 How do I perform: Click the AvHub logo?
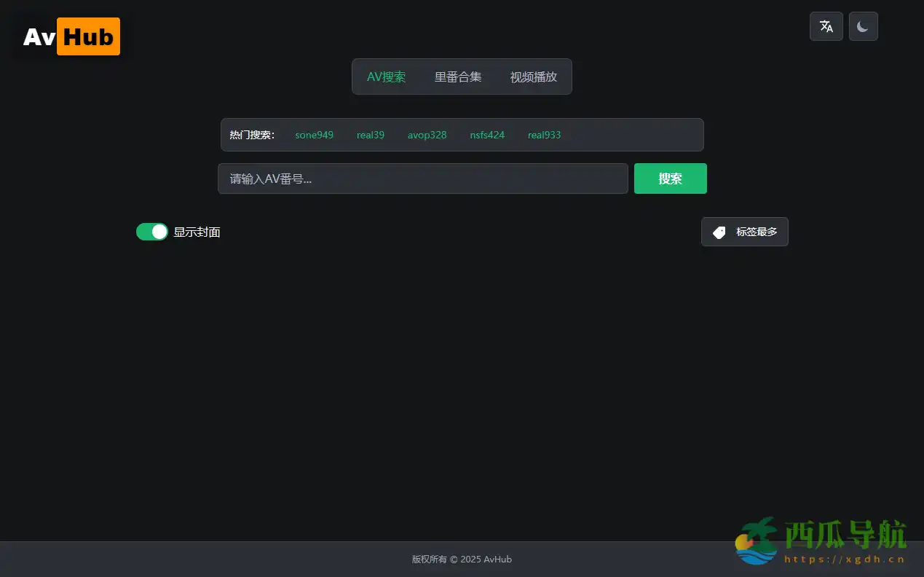pyautogui.click(x=68, y=36)
